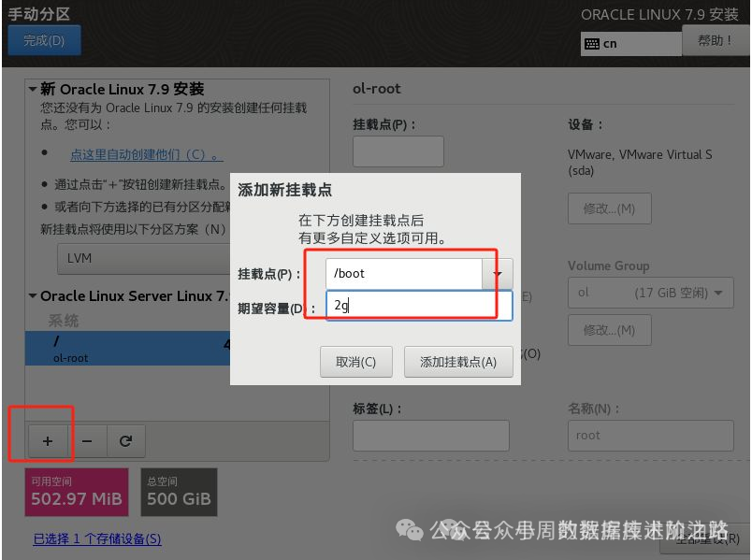The image size is (752, 560).
Task: Click the cn keyboard layout indicator
Action: point(630,44)
